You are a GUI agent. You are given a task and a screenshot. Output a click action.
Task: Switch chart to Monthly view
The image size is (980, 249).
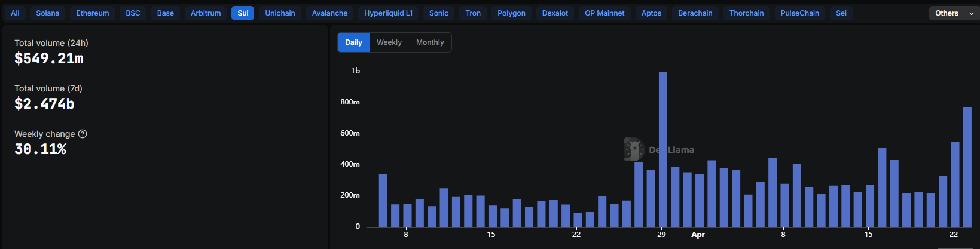(x=430, y=42)
